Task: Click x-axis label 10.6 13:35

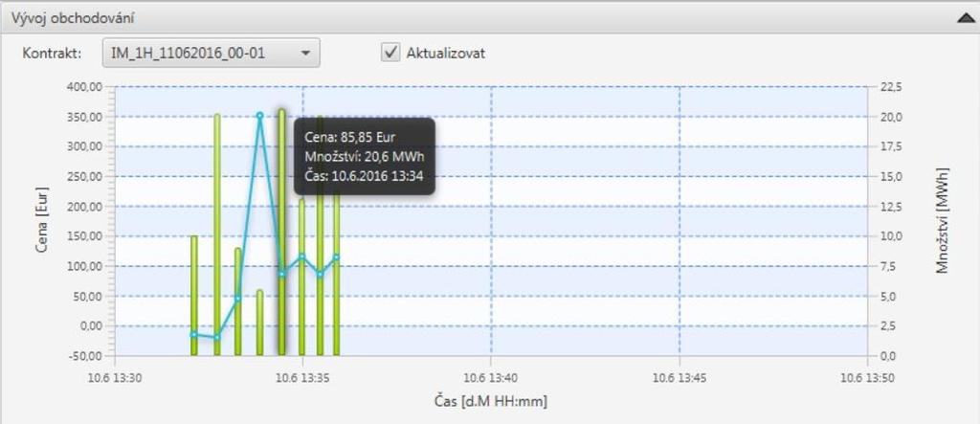Action: coord(302,378)
